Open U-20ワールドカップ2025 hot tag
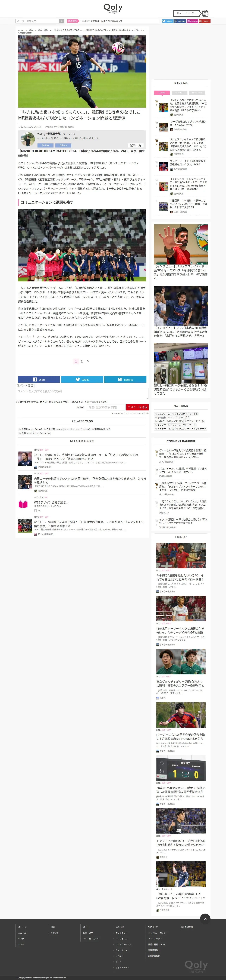 pos(169,421)
